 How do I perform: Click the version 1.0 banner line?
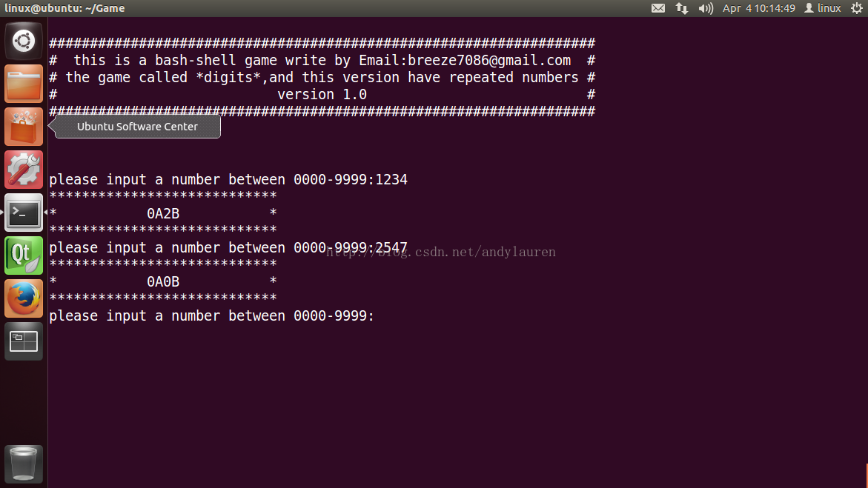(x=322, y=95)
